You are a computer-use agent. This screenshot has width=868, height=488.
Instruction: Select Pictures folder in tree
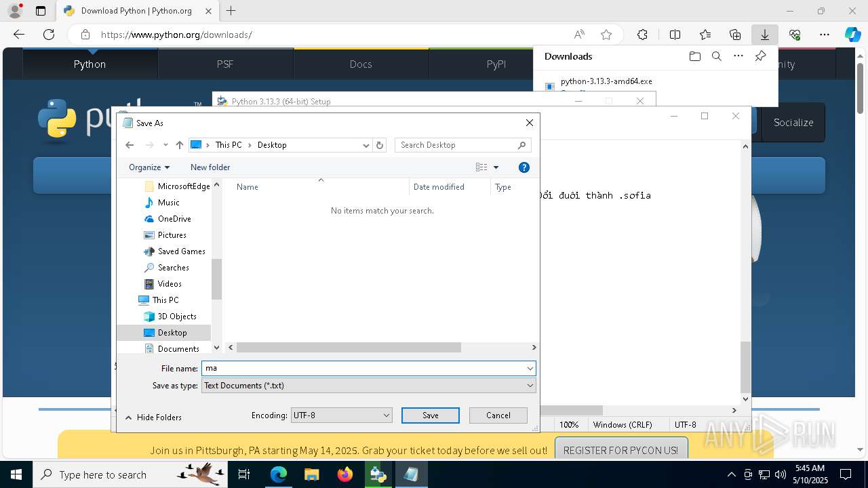[172, 235]
